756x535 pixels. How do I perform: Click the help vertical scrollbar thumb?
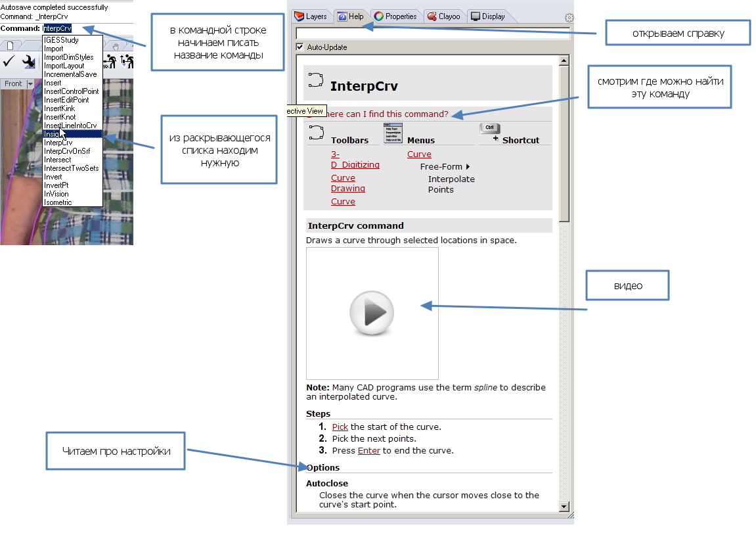point(564,144)
